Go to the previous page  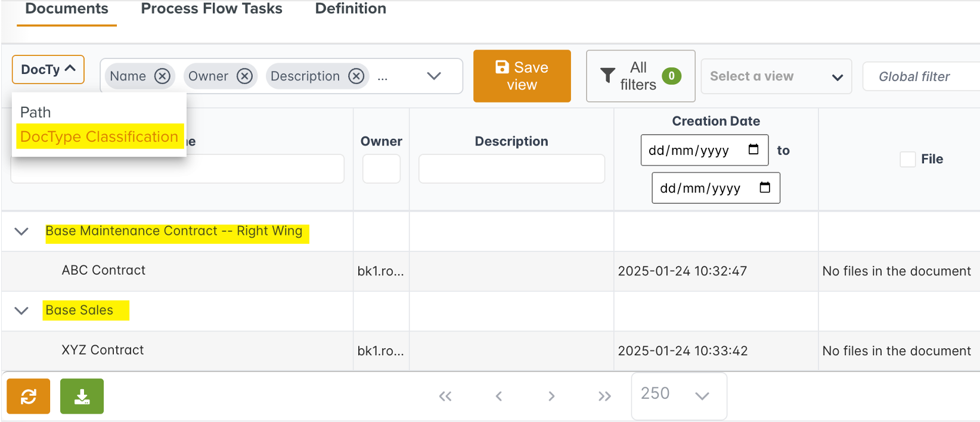point(499,396)
